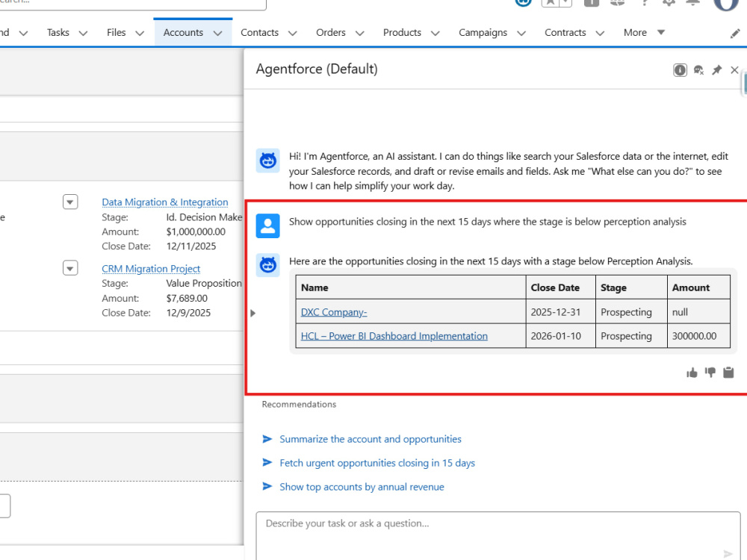The height and width of the screenshot is (560, 747).
Task: Open the Data Migration & Integration opportunity
Action: point(165,202)
